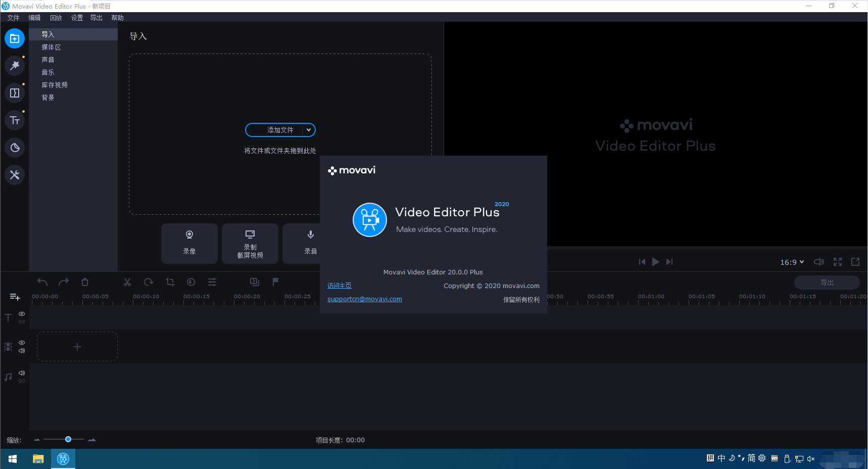Mute the music audio track
Viewport: 868px width, 469px height.
(x=22, y=373)
